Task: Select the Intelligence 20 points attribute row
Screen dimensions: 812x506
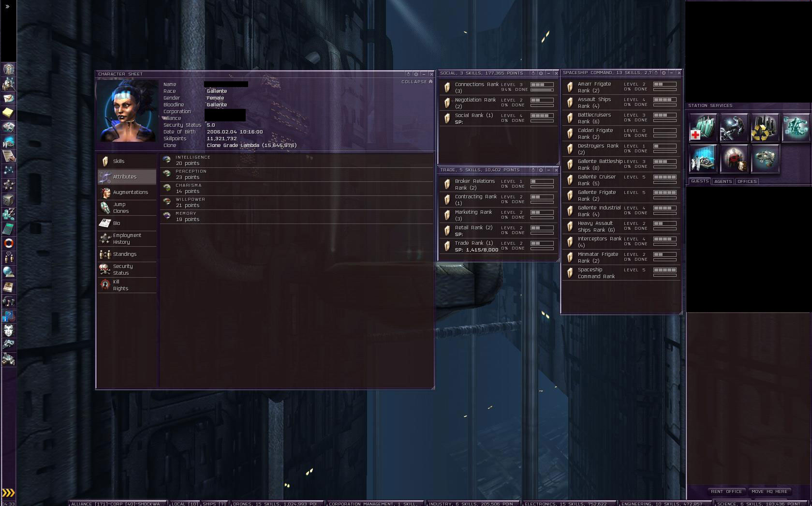Action: [296, 160]
